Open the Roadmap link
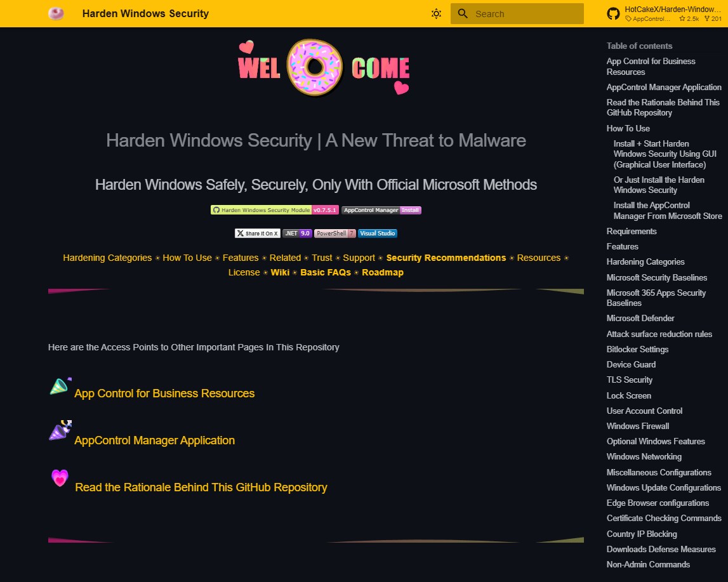 pos(383,272)
